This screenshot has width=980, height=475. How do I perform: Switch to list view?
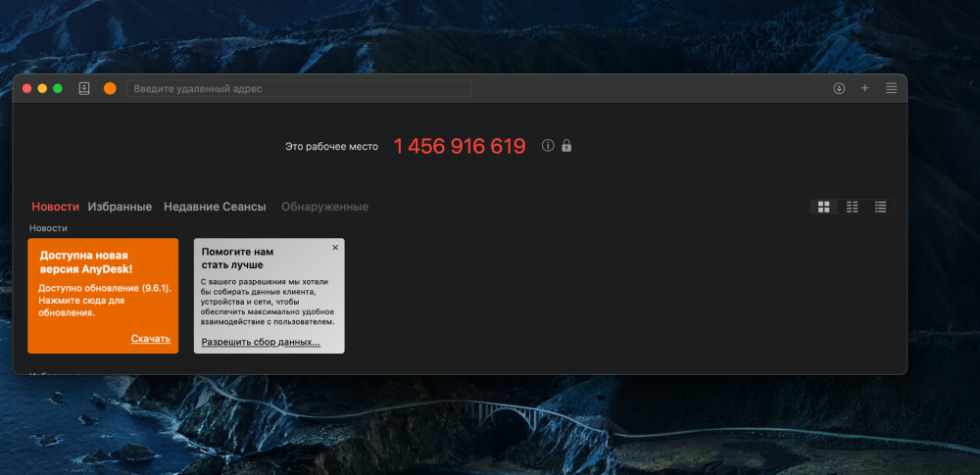point(881,207)
